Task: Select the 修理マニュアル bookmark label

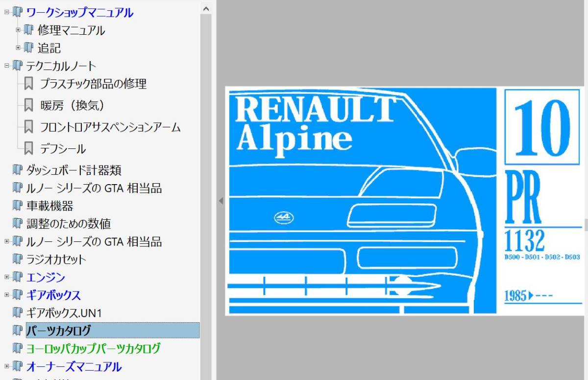Action: pyautogui.click(x=71, y=30)
